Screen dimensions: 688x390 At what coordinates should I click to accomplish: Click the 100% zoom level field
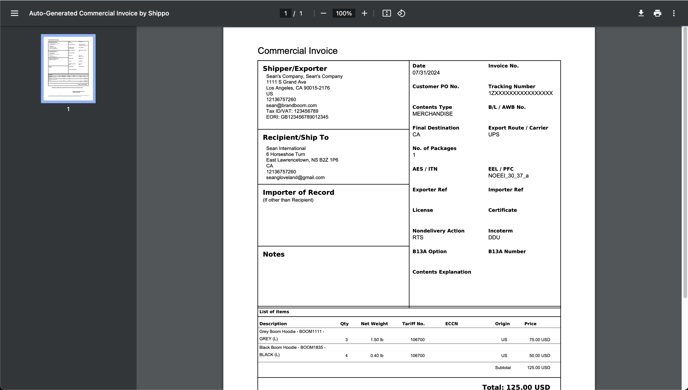coord(344,13)
